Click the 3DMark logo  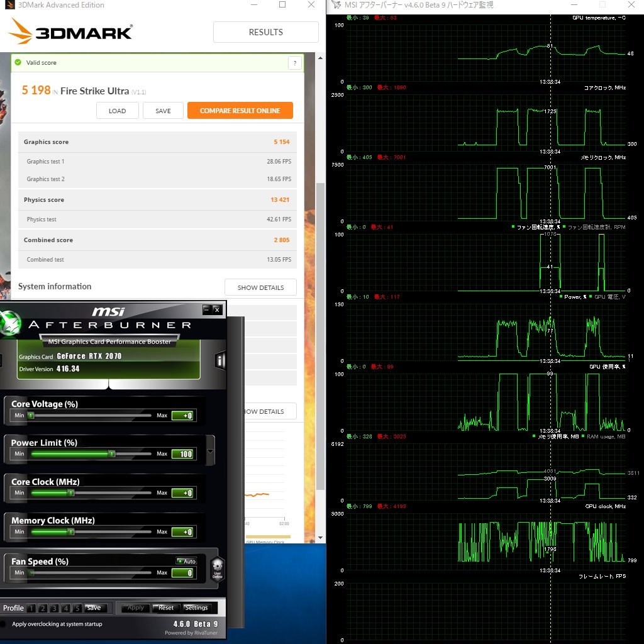[70, 31]
